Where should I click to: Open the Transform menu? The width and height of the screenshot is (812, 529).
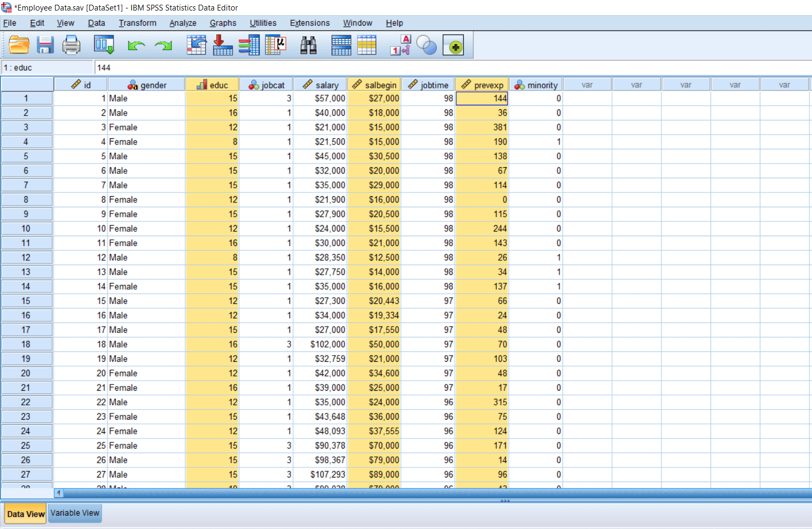137,23
